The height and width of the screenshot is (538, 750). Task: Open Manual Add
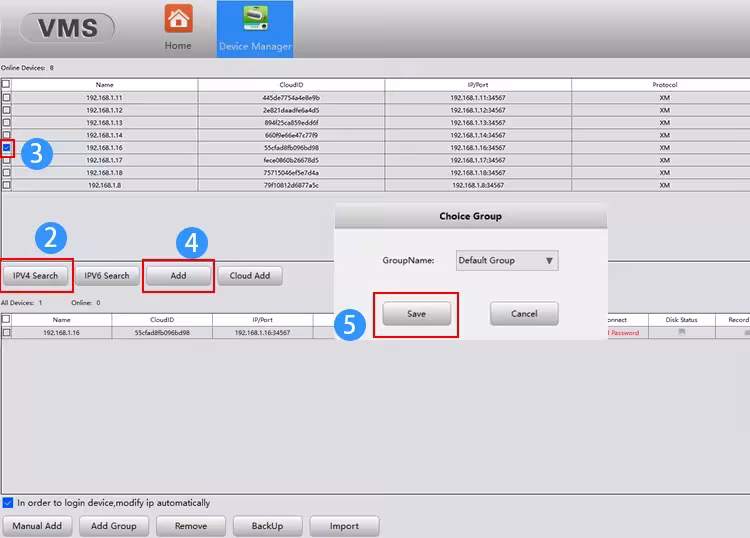(x=37, y=526)
